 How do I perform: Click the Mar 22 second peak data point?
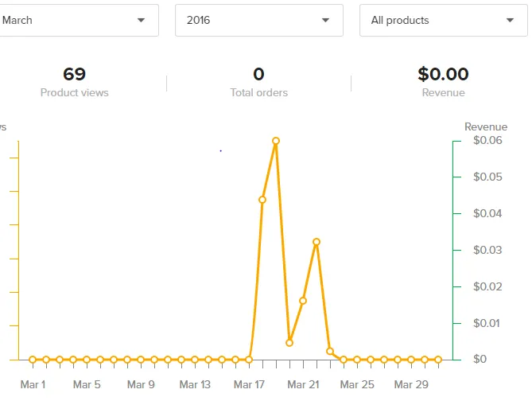(316, 241)
